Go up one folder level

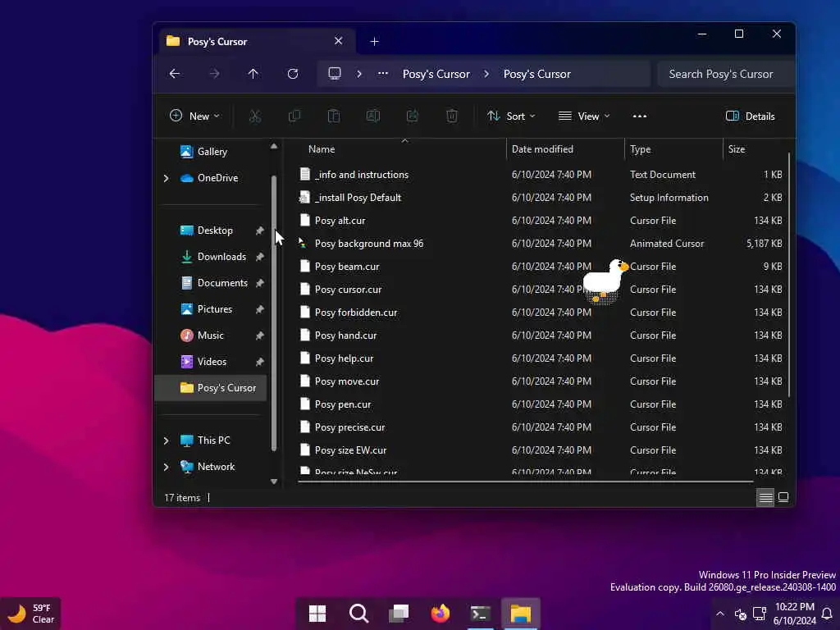(253, 74)
